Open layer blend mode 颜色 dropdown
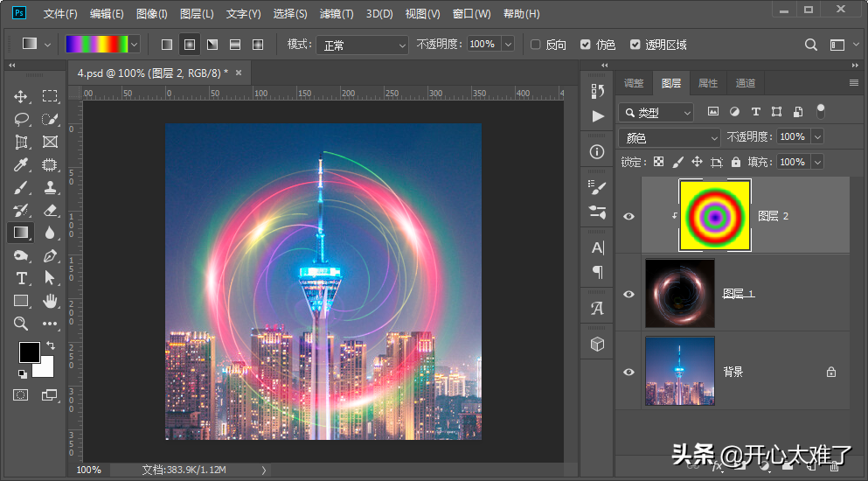Image resolution: width=868 pixels, height=481 pixels. (670, 137)
